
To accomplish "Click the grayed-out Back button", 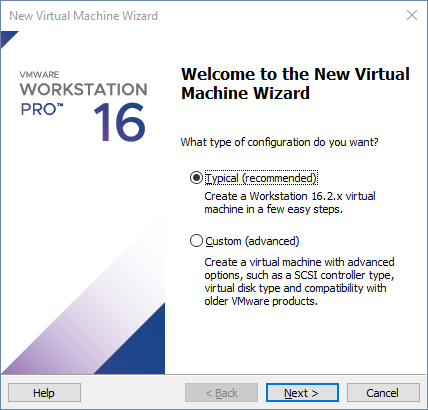I will [x=221, y=393].
